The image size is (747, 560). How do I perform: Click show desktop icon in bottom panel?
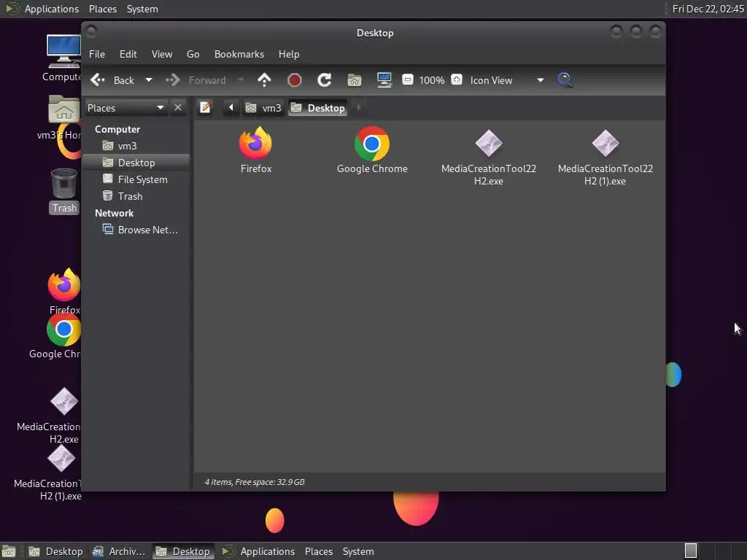[x=9, y=551]
